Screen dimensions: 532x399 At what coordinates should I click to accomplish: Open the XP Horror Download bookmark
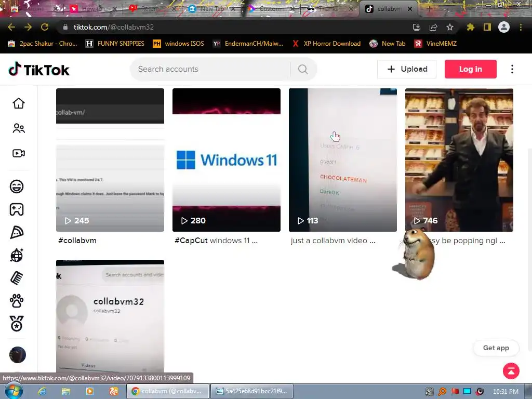coord(326,44)
